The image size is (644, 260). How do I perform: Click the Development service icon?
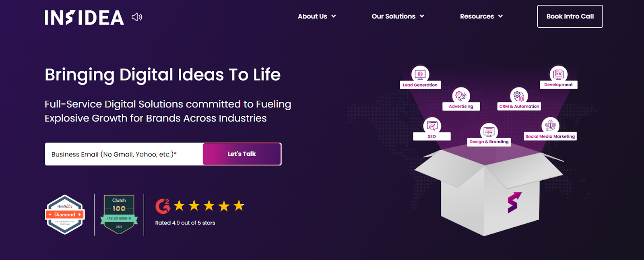(558, 74)
